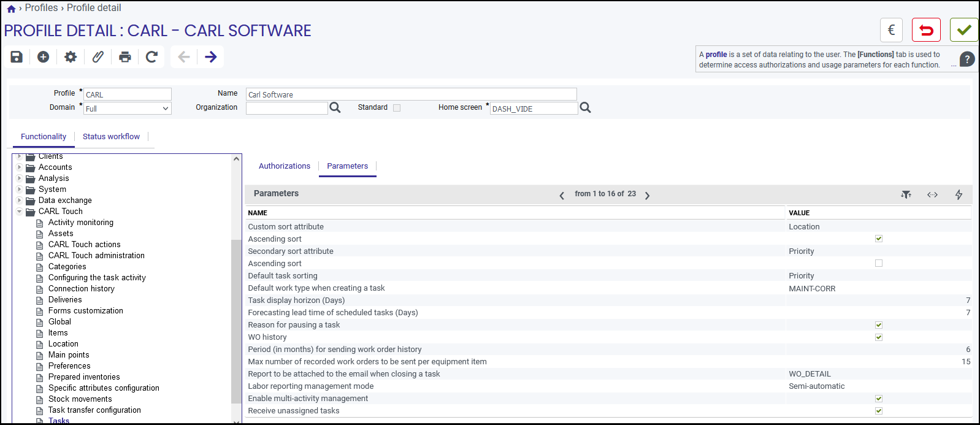Click the print icon
Screen dimensions: 980x425
coord(125,57)
